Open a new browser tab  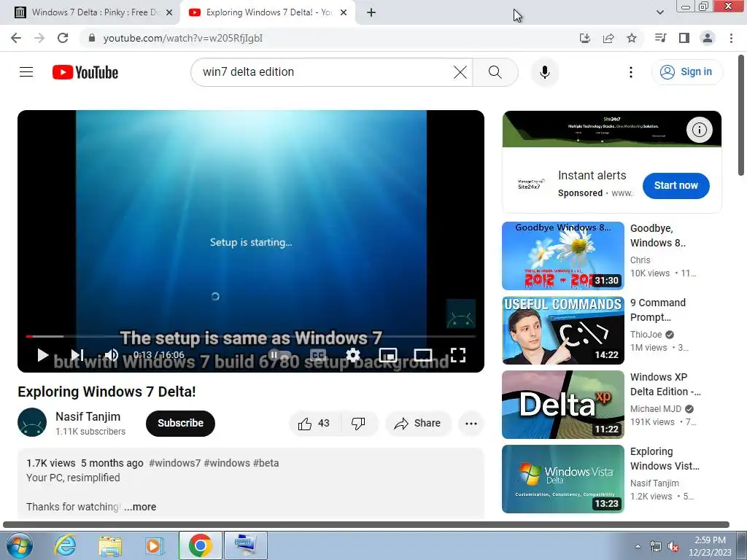tap(371, 12)
